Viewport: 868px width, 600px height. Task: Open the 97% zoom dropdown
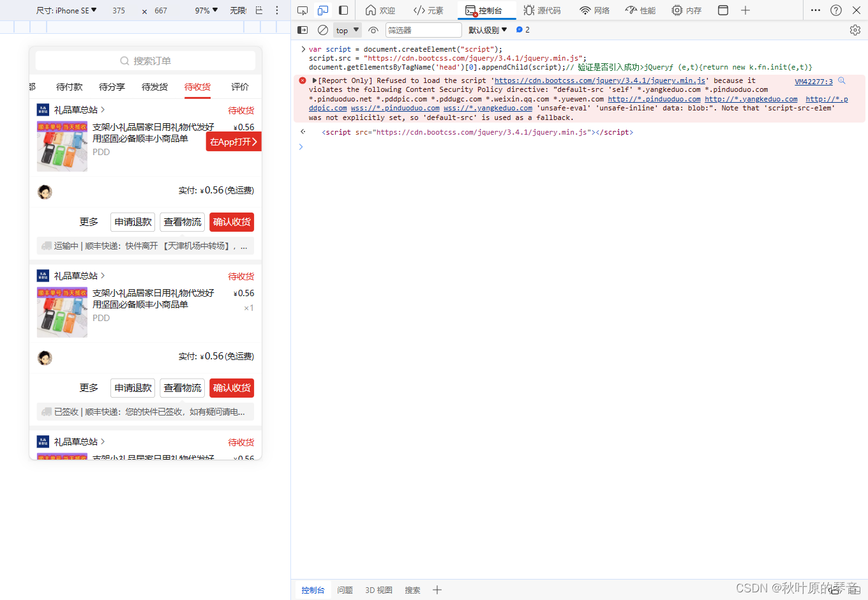point(206,10)
